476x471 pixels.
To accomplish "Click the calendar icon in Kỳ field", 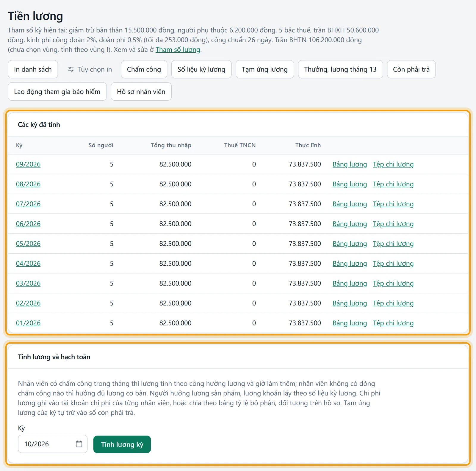I will click(79, 444).
